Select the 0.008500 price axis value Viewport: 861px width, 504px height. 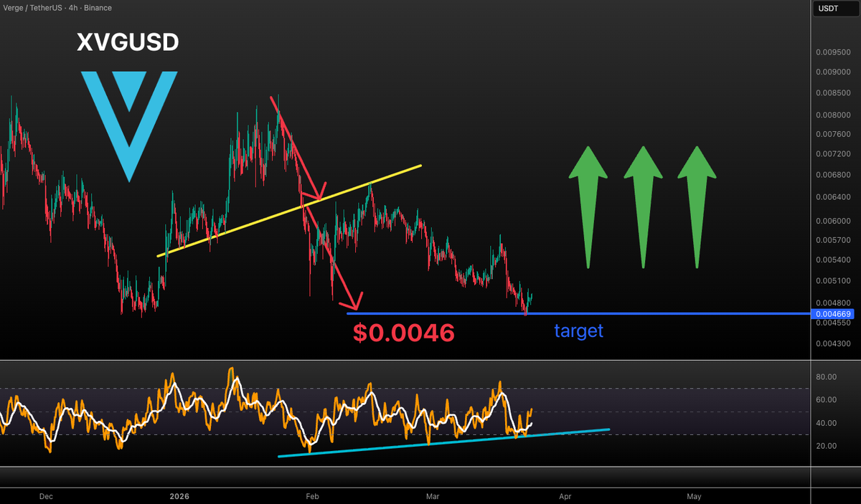(834, 93)
